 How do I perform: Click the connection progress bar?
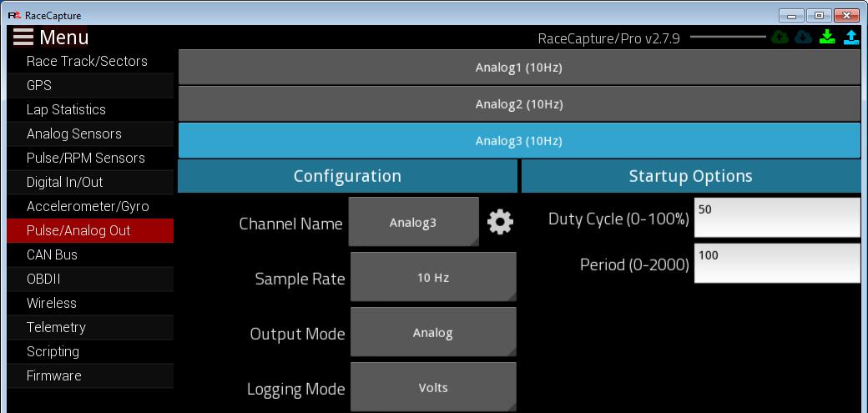click(728, 37)
